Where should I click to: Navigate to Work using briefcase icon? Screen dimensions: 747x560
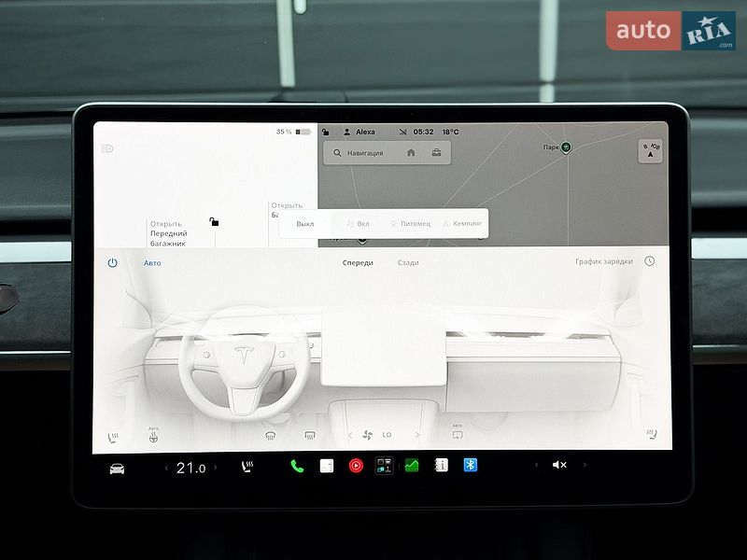[436, 152]
